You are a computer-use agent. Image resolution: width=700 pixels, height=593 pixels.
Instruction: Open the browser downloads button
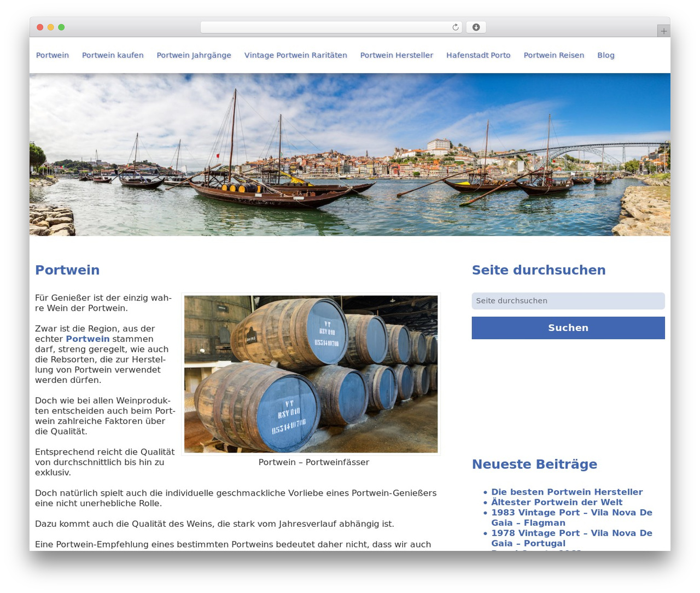(x=476, y=27)
